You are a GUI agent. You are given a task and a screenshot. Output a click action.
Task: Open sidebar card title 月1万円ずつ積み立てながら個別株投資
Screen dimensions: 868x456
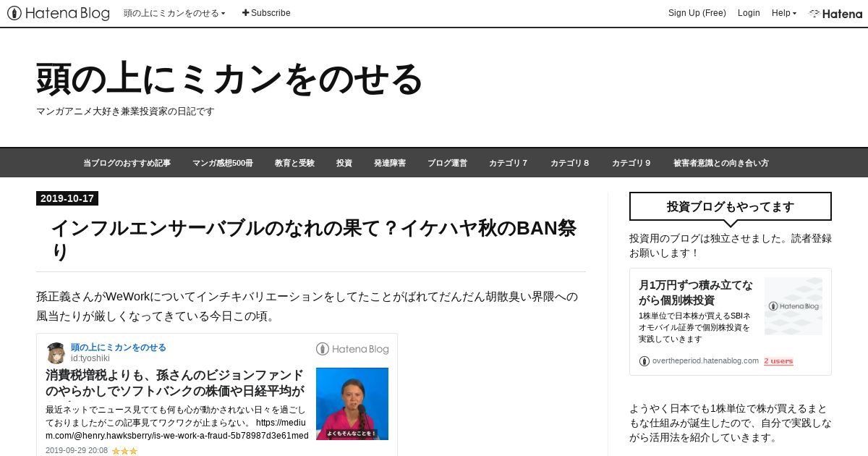coord(696,292)
